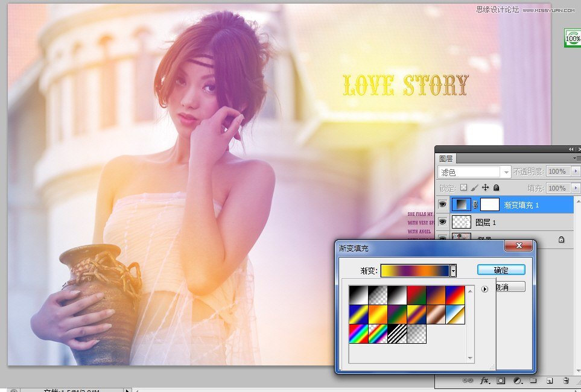The image size is (581, 392).
Task: Click the new layer icon
Action: [x=550, y=381]
